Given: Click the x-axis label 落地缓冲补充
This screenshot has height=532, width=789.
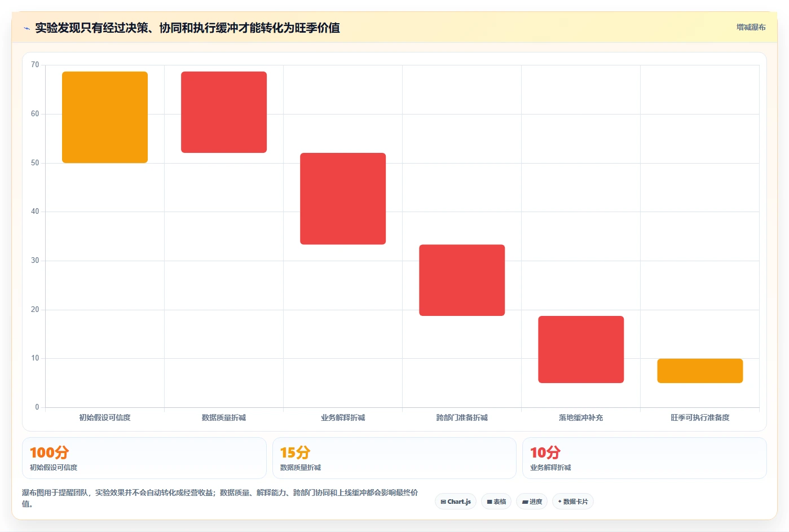Looking at the screenshot, I should pos(581,417).
